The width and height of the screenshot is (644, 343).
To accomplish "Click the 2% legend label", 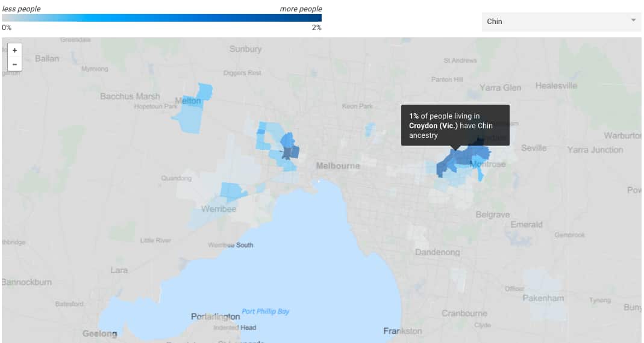I will click(317, 28).
